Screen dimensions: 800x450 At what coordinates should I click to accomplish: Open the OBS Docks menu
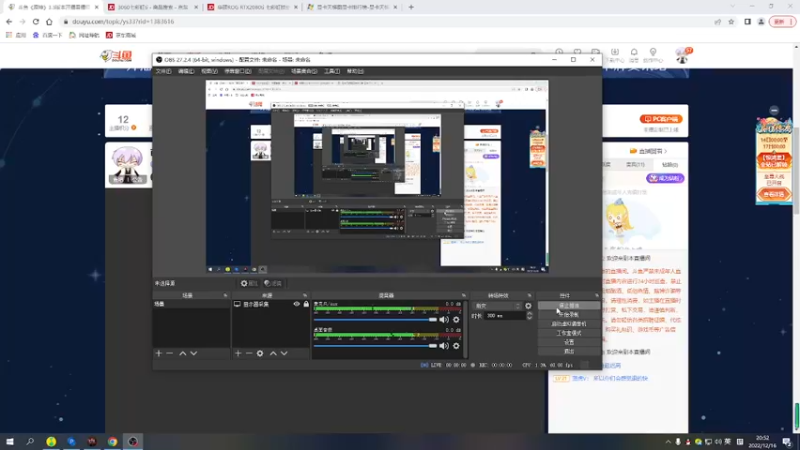click(238, 71)
